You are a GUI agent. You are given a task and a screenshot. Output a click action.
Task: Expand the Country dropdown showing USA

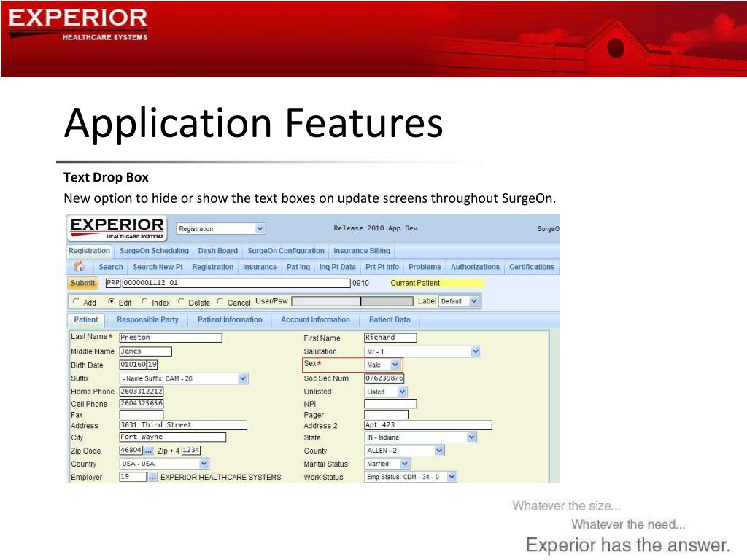tap(164, 464)
